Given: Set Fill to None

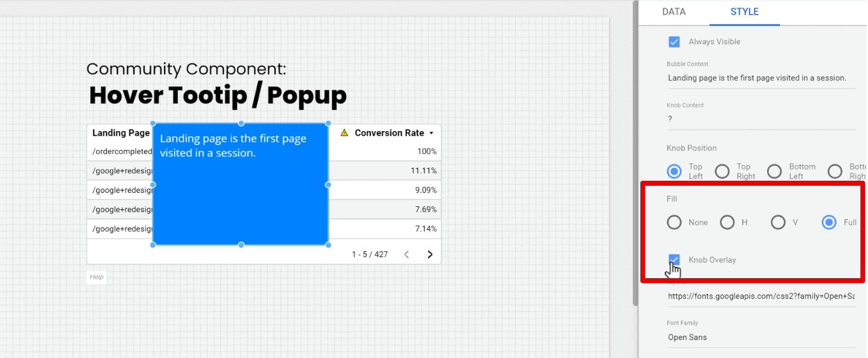Looking at the screenshot, I should coord(674,222).
